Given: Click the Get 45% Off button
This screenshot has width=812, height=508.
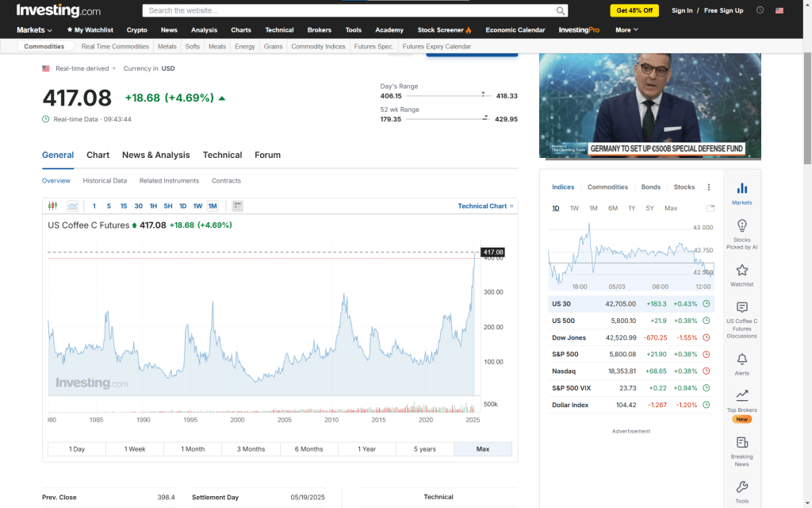Looking at the screenshot, I should tap(634, 10).
